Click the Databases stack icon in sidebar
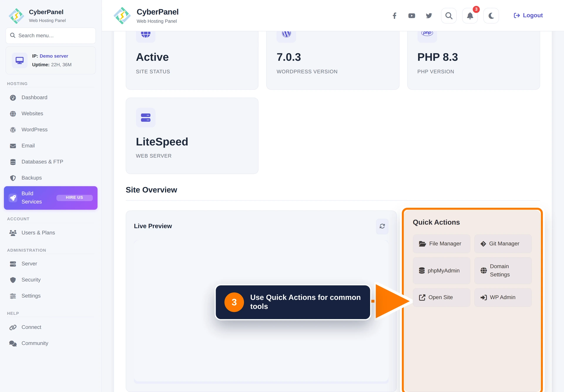 [x=13, y=162]
